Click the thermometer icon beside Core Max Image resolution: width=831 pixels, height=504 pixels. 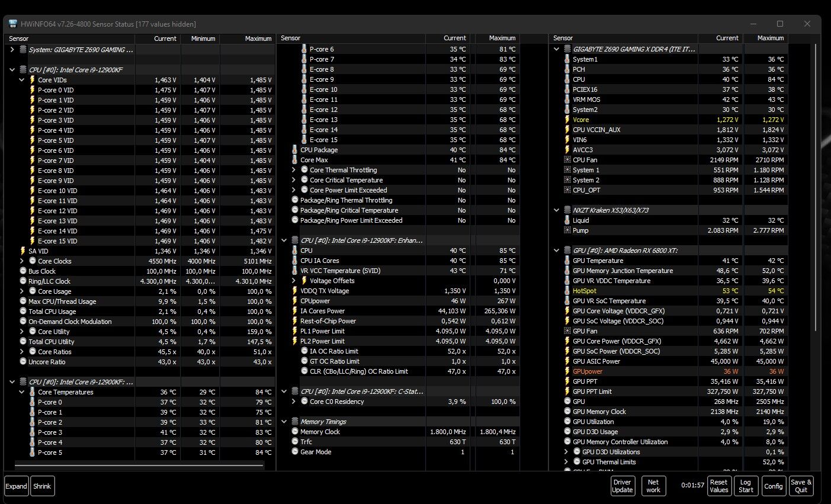coord(295,160)
